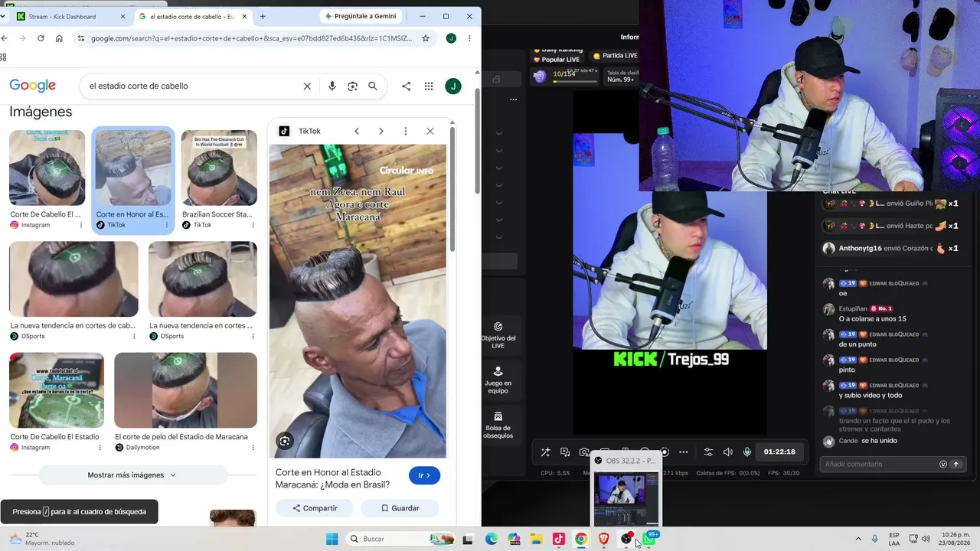Open the magic-wand effects tool in LIVE toolbar

(545, 452)
